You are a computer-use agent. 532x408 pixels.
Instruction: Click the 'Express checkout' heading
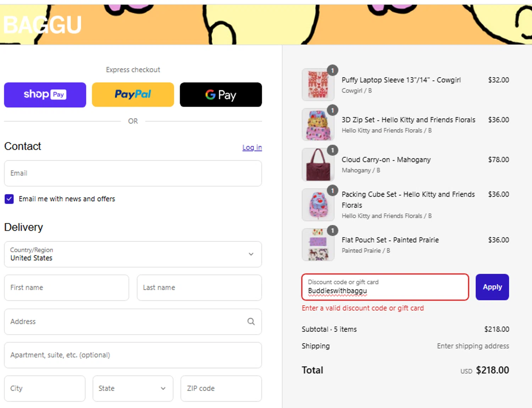tap(133, 70)
